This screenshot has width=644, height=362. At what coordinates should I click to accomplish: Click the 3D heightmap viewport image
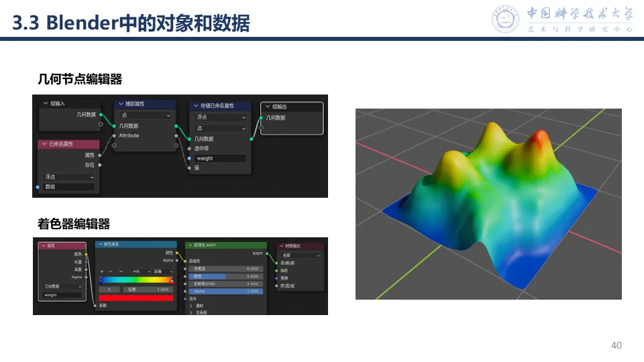click(x=488, y=204)
